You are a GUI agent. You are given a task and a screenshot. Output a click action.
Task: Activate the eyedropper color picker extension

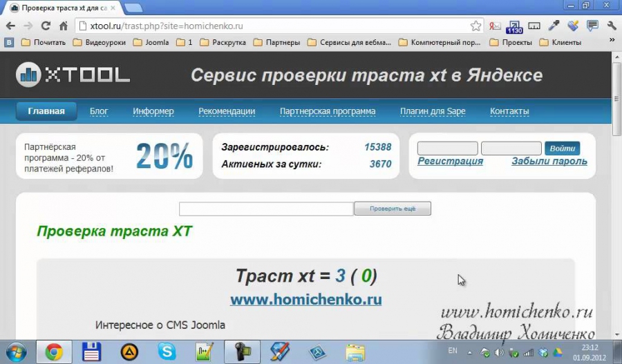(554, 26)
